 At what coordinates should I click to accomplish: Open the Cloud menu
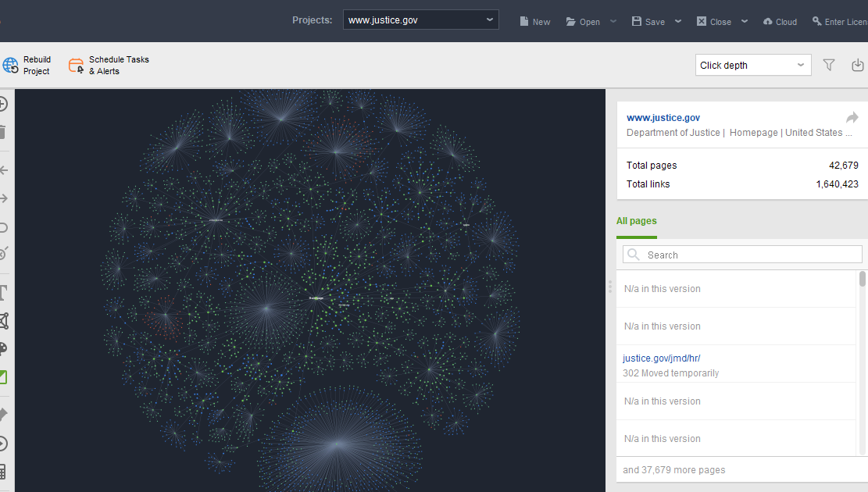point(780,22)
